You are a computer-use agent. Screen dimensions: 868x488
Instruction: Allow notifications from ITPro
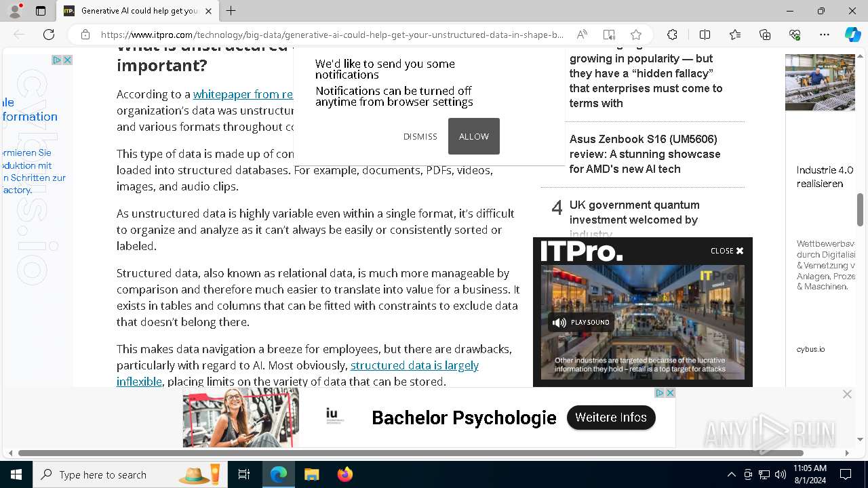point(474,136)
